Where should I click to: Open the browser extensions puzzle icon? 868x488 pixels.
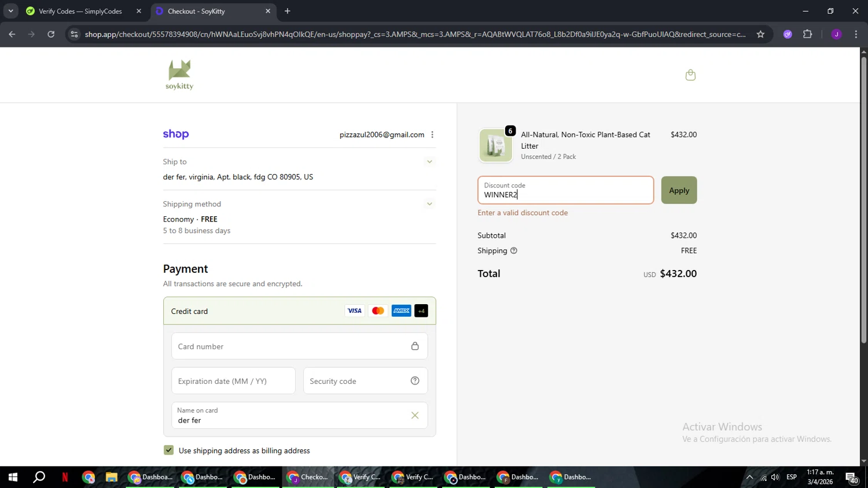click(x=808, y=34)
